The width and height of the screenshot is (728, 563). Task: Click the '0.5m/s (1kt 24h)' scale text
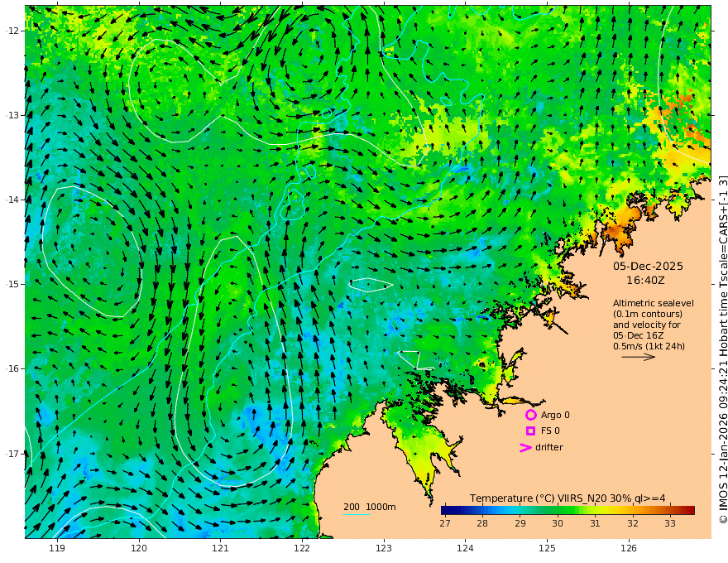649,346
